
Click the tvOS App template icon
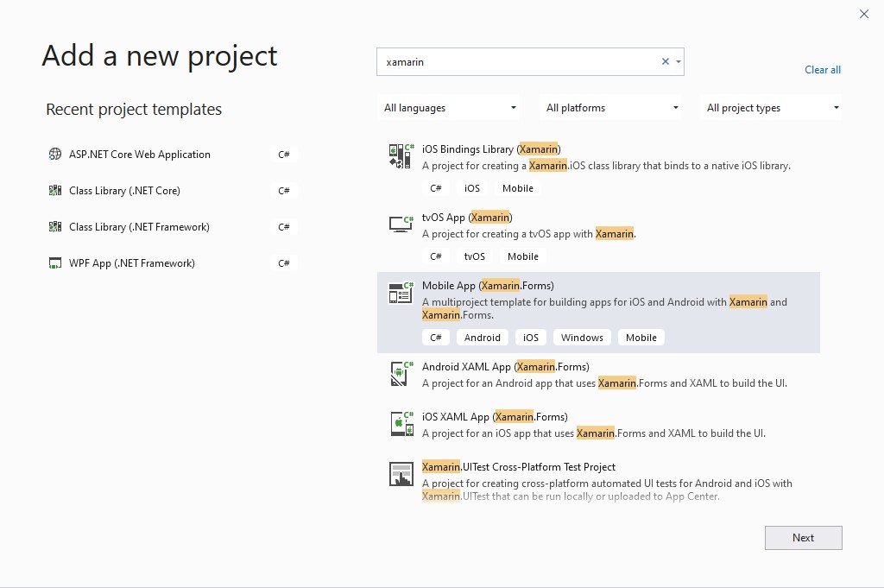tap(401, 224)
